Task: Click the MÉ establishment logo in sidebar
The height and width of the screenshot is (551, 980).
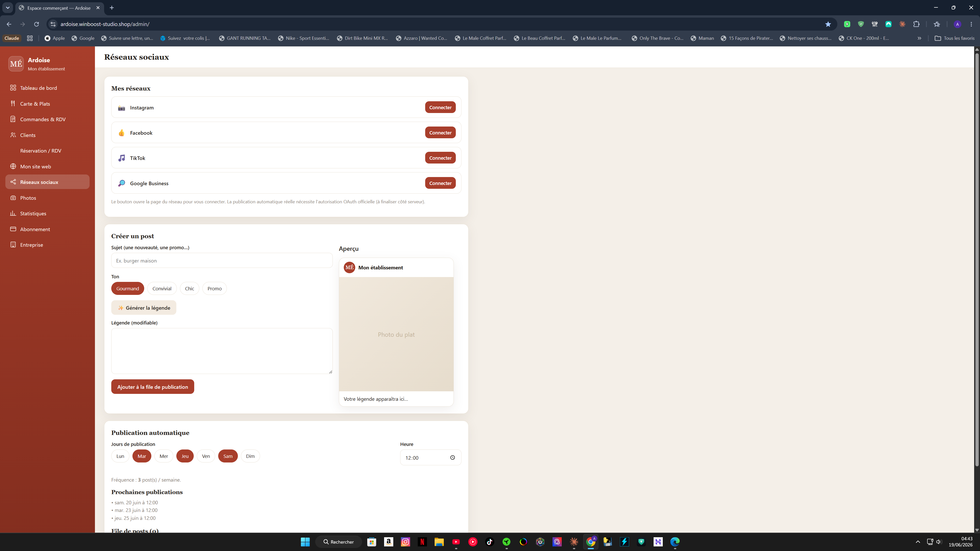Action: 16,64
